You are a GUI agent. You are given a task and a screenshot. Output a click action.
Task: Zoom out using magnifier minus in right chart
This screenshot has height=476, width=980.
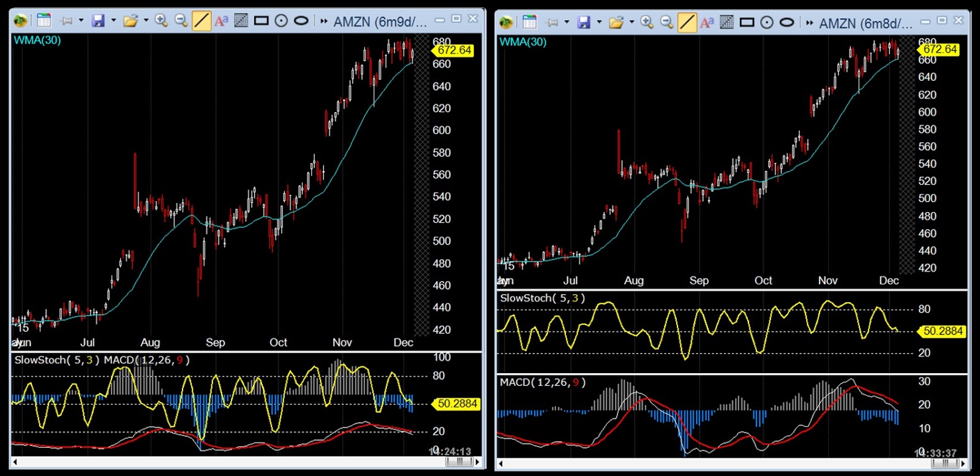(666, 23)
